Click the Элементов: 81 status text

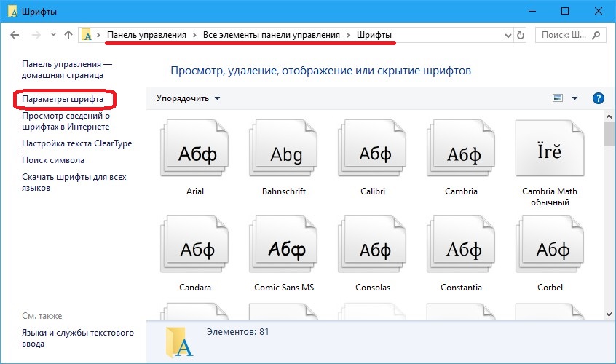237,332
